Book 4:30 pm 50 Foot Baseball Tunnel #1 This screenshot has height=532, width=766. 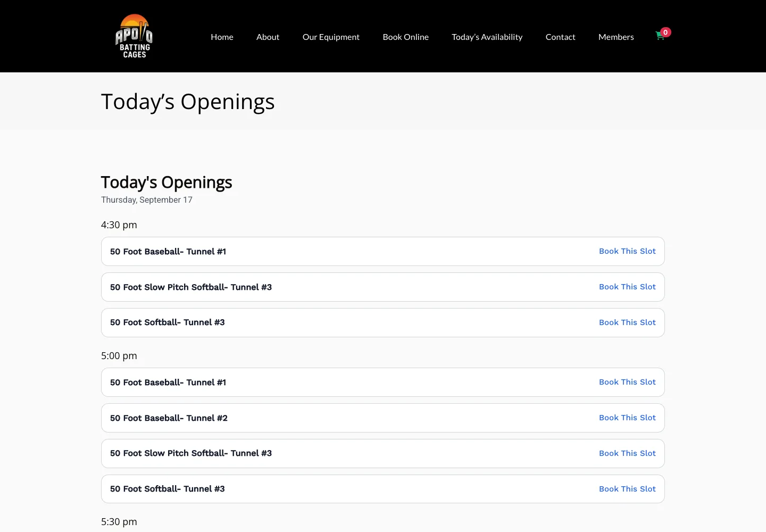pyautogui.click(x=627, y=251)
